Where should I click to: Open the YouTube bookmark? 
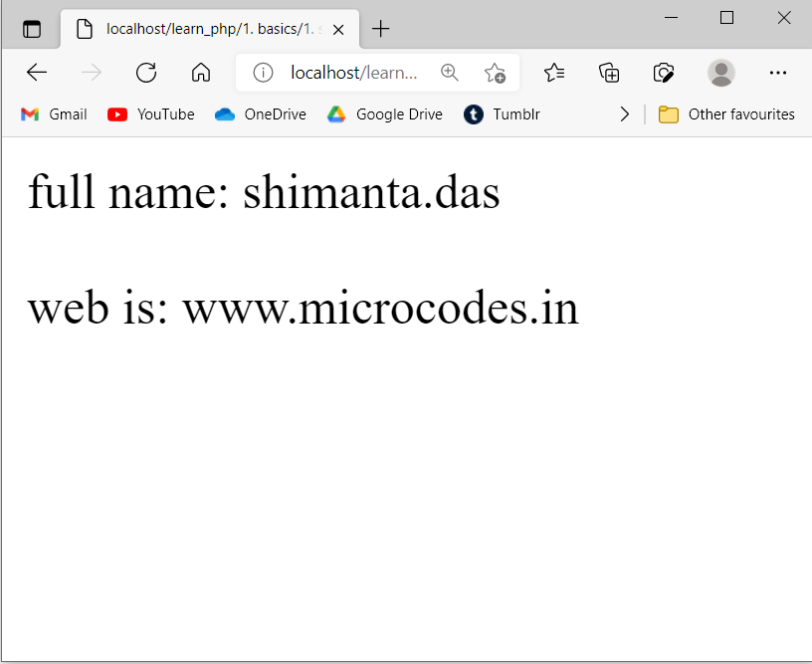coord(151,114)
